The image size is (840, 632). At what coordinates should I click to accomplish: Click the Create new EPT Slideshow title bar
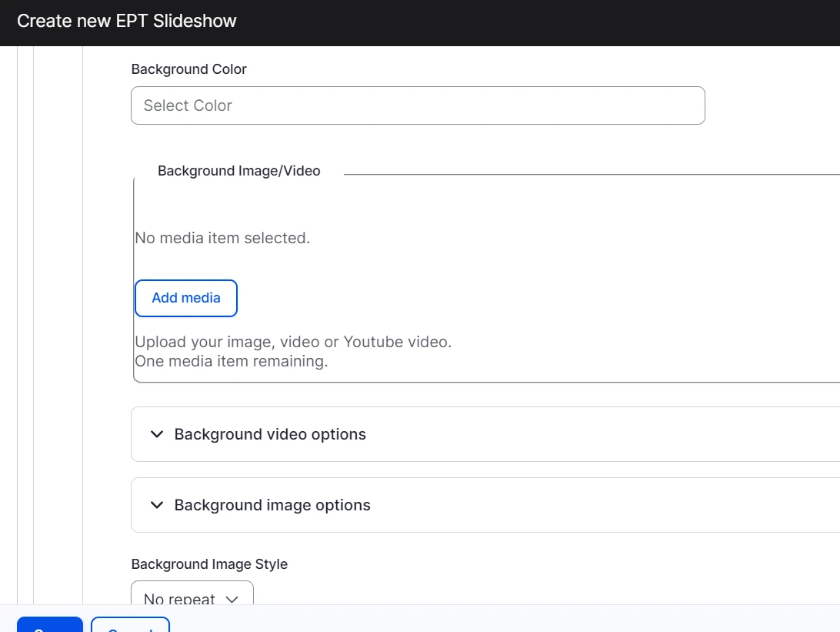pyautogui.click(x=128, y=21)
